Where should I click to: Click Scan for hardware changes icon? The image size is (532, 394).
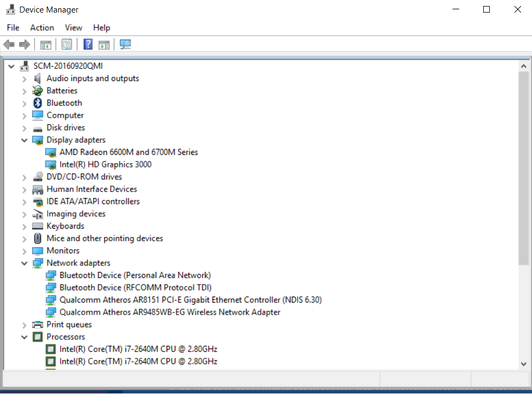click(x=125, y=44)
